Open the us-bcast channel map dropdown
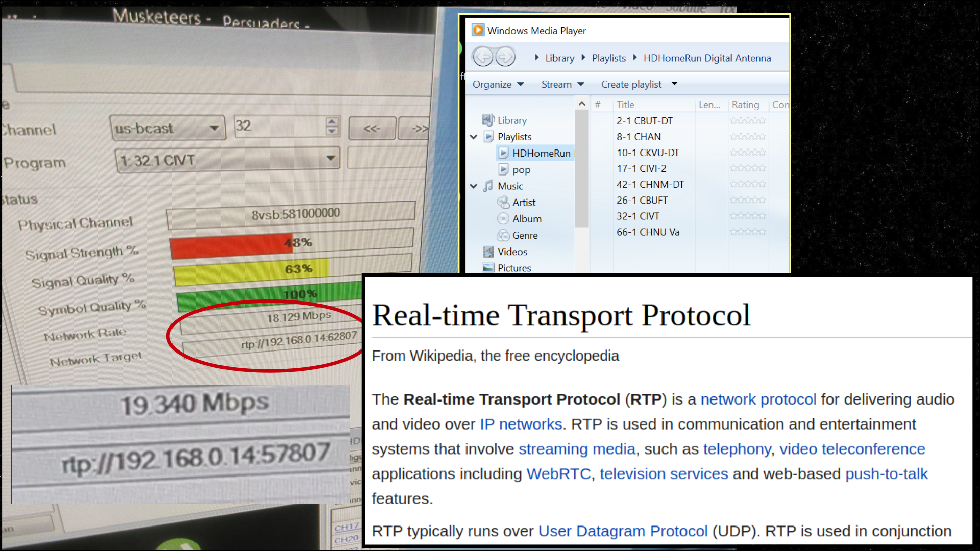980x551 pixels. (214, 128)
